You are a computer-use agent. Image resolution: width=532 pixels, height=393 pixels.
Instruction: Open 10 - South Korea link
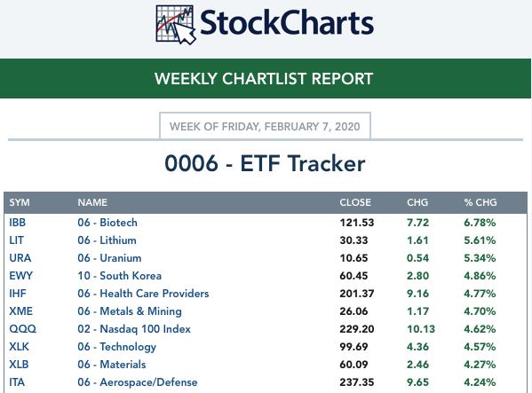tap(119, 275)
